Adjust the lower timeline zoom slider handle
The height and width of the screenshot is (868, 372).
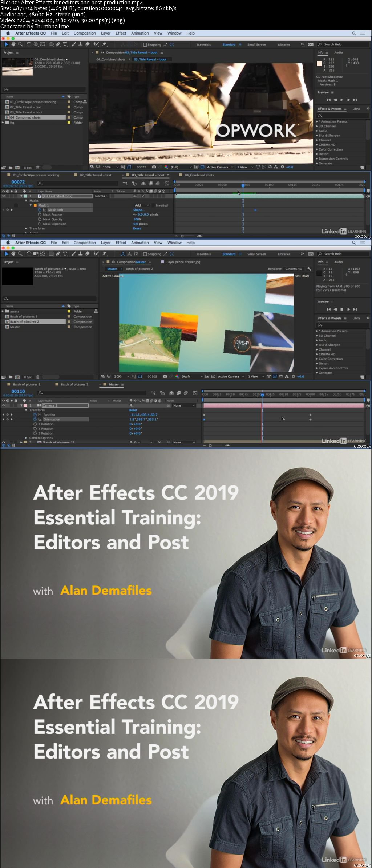click(210, 445)
